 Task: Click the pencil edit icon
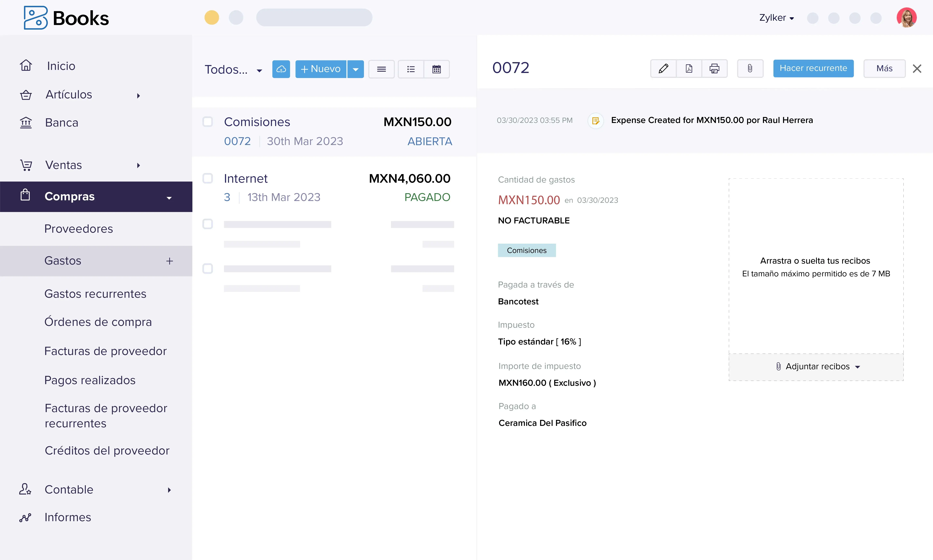(x=663, y=69)
